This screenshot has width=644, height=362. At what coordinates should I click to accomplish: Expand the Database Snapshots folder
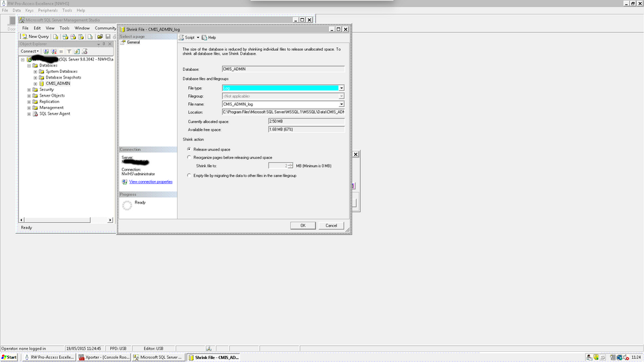35,78
